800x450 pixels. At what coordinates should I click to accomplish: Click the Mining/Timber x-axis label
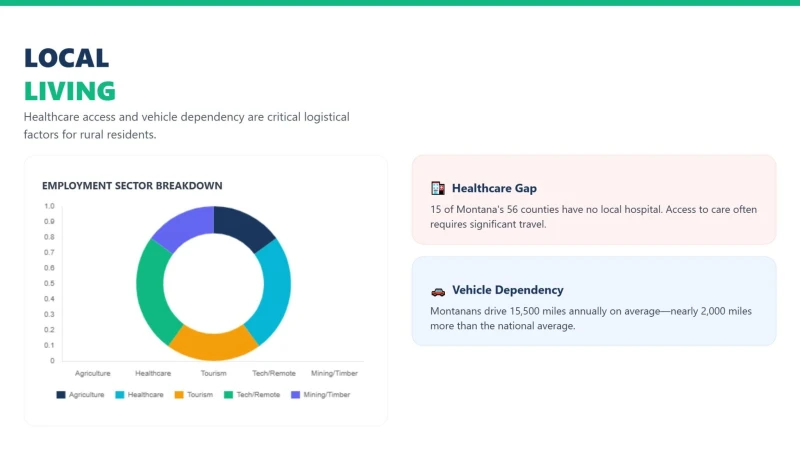[334, 373]
